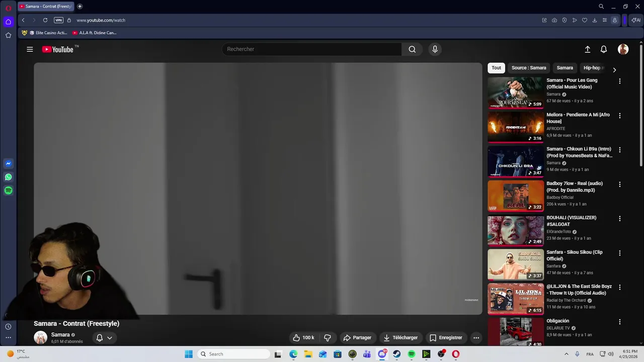Viewport: 644px width, 362px height.
Task: Open Steam from the taskbar
Action: [x=397, y=354]
